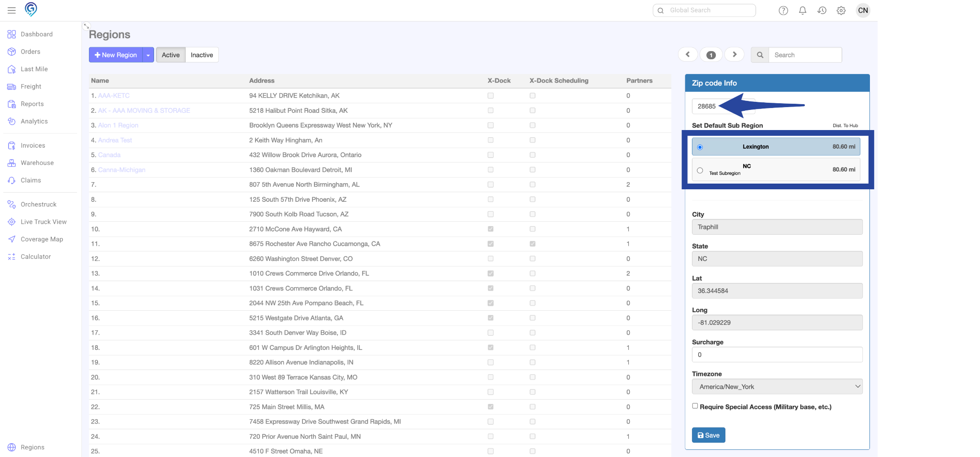Screen dimensions: 980x457
Task: Click the Surcharge input field
Action: pyautogui.click(x=777, y=355)
